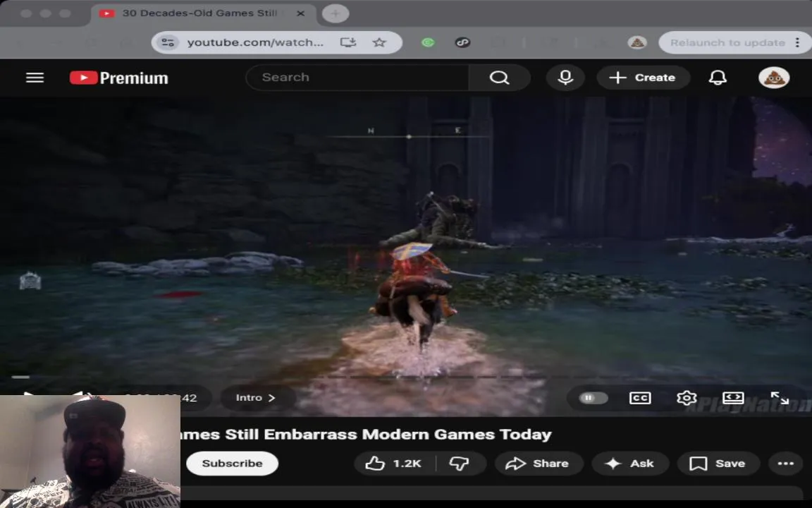Open Chrome profile avatar in toolbar
This screenshot has width=812, height=508.
tap(637, 42)
